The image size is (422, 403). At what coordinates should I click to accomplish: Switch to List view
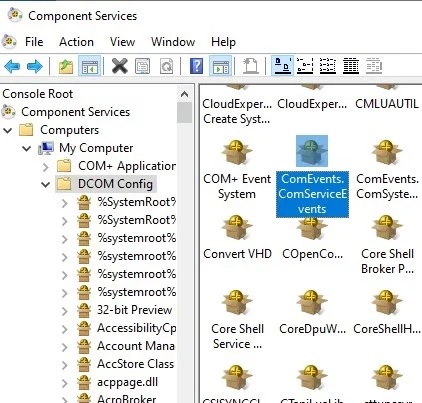tap(328, 66)
